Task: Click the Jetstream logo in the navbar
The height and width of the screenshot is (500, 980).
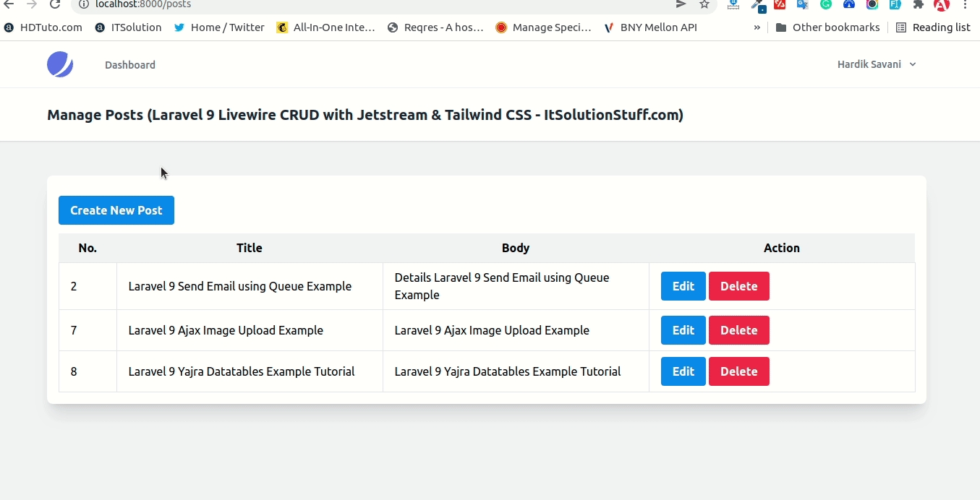Action: click(60, 64)
